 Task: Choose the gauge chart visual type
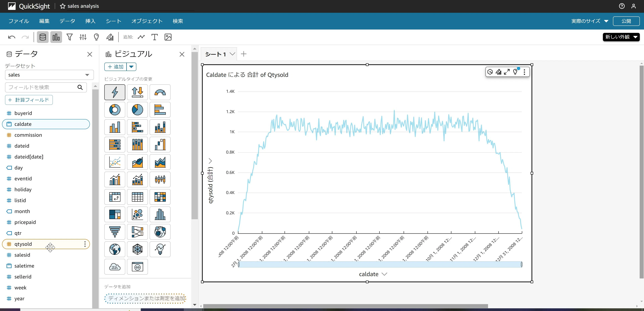pos(160,92)
